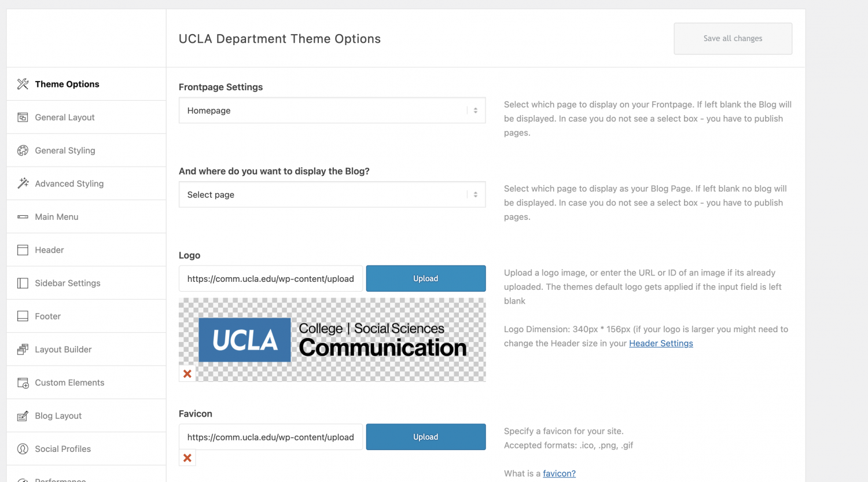Image resolution: width=868 pixels, height=482 pixels.
Task: Click the logo URL input field
Action: pos(270,278)
